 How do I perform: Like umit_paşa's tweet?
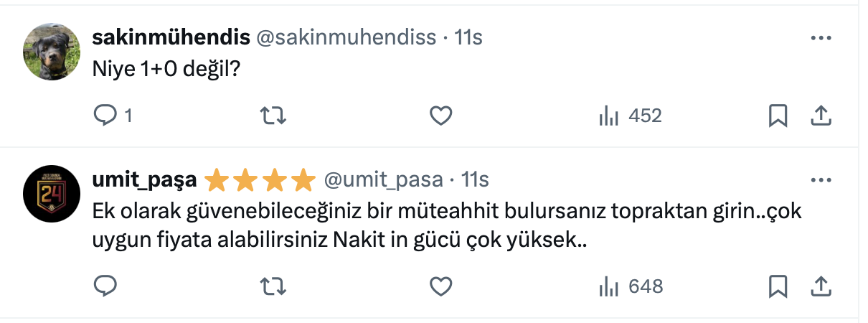coord(440,286)
